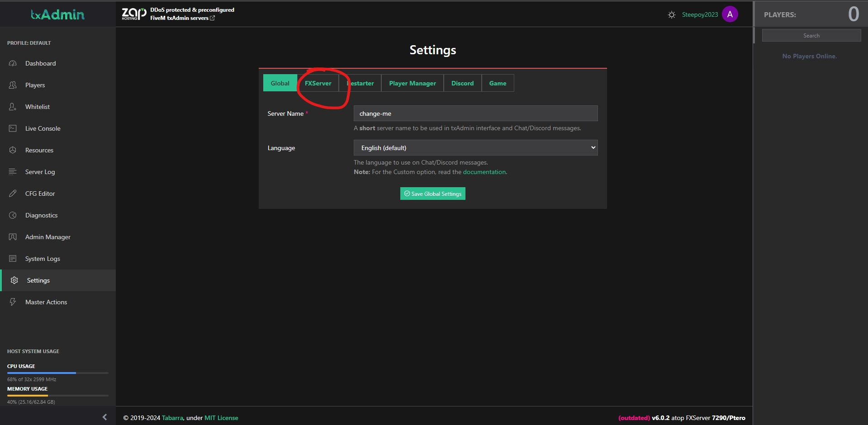This screenshot has height=425, width=868.
Task: Click the CFG Editor pencil icon
Action: click(x=13, y=194)
